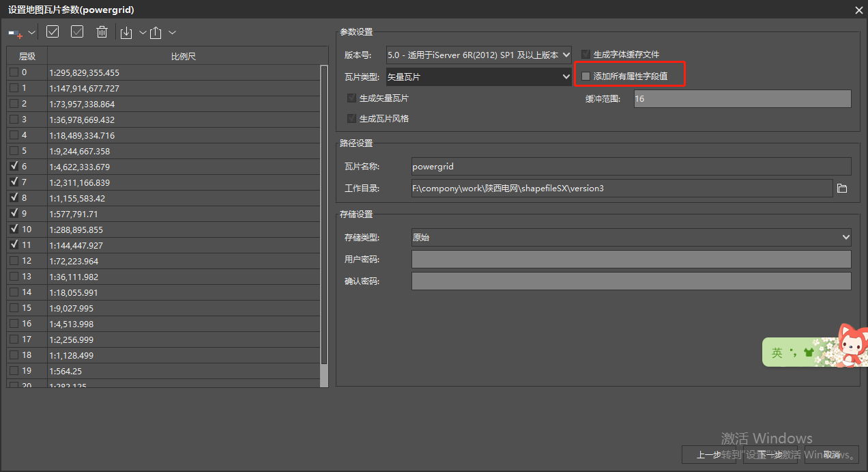Click the select all scales icon
868x472 pixels.
(53, 31)
